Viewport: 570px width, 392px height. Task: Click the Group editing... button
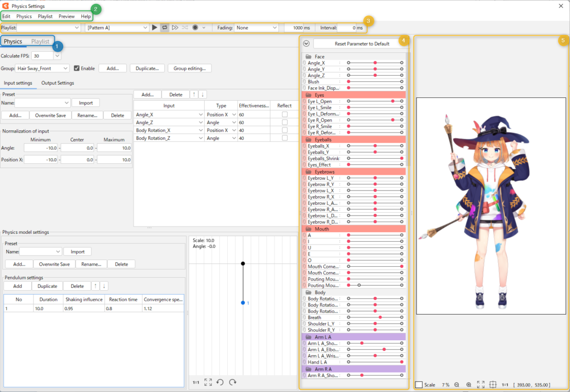point(189,68)
